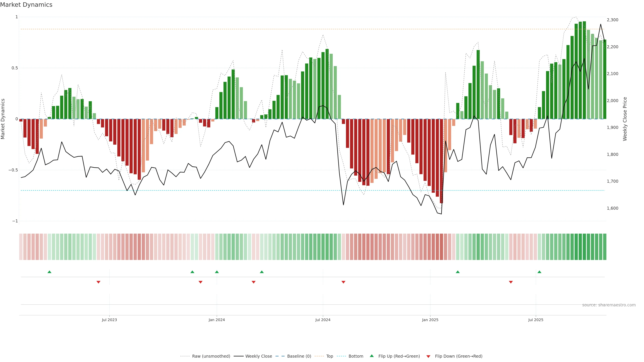The width and height of the screenshot is (644, 362).
Task: Click the green triangle icon in the legend
Action: (372, 356)
